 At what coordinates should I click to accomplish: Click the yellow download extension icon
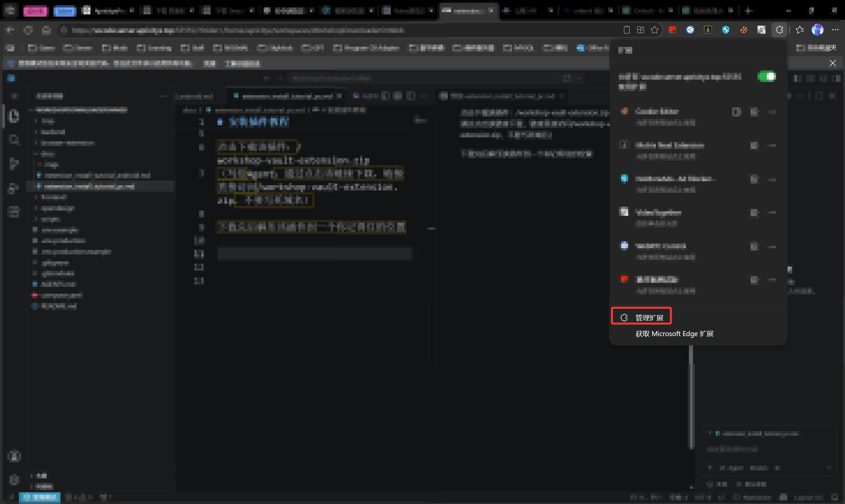708,30
